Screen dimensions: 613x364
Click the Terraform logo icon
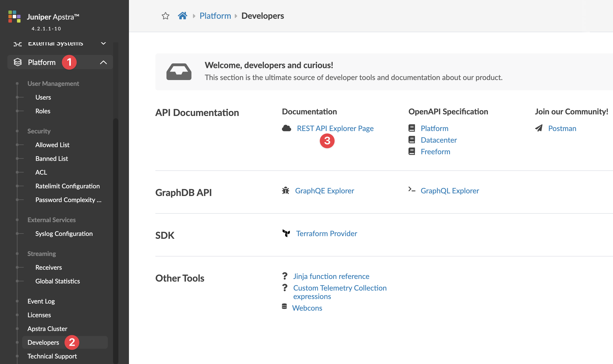[x=286, y=233]
